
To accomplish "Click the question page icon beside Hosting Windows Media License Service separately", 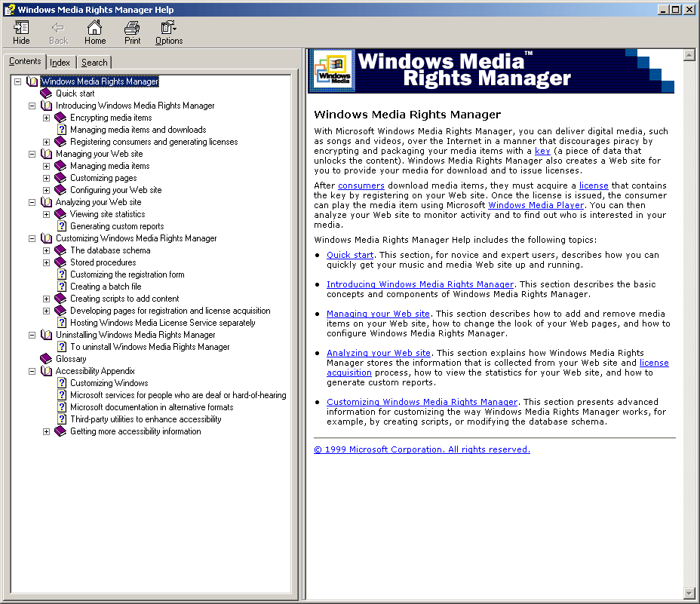I will coord(62,322).
